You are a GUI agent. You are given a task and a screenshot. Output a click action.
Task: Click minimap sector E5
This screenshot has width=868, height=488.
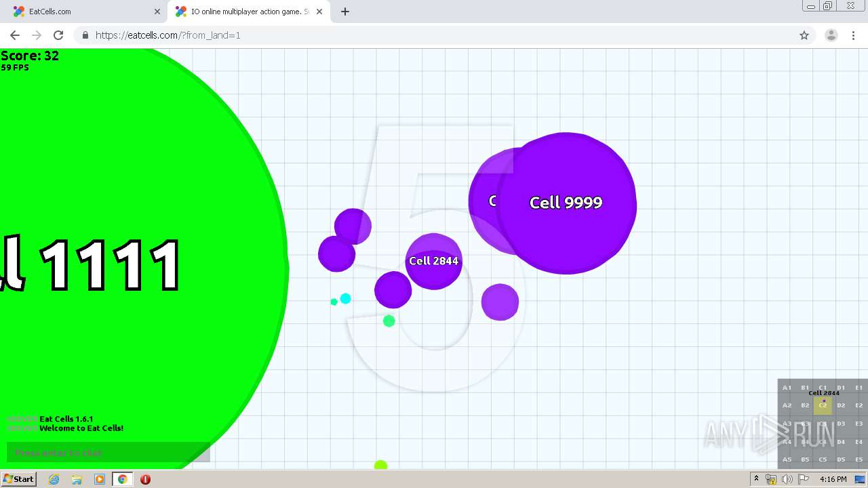(x=859, y=460)
